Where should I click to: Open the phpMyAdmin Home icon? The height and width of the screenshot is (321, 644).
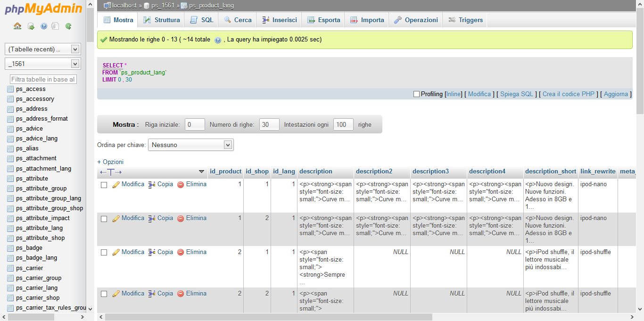[17, 26]
